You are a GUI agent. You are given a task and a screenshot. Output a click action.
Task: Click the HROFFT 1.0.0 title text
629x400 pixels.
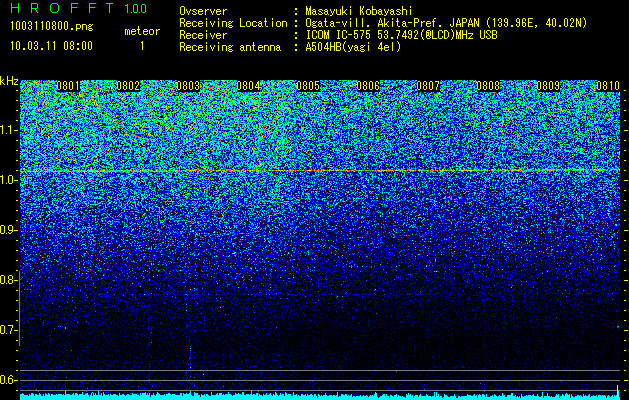[x=79, y=8]
